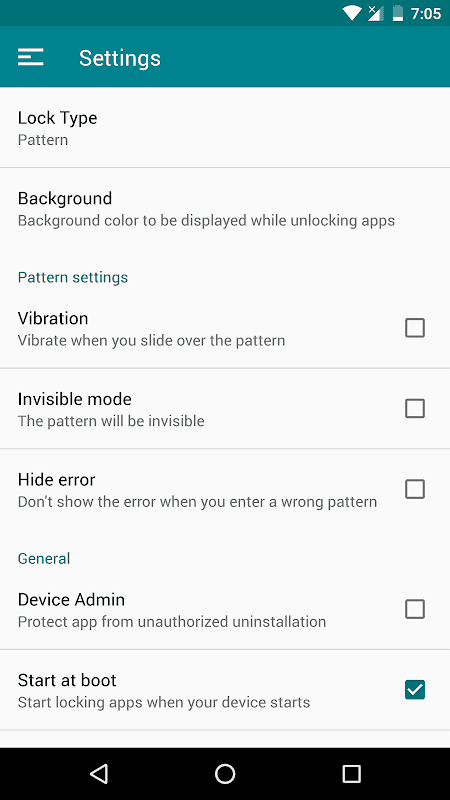Tap the Settings title in header
The image size is (450, 800).
pyautogui.click(x=120, y=58)
